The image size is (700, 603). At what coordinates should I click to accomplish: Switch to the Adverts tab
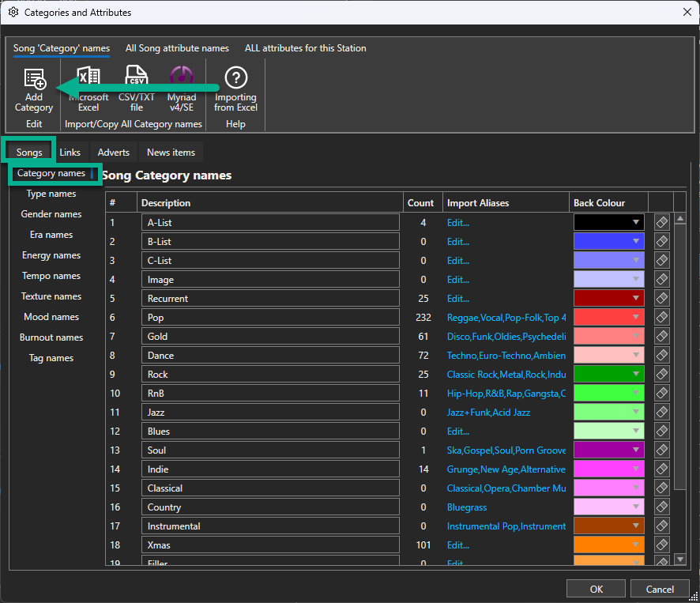(x=114, y=153)
